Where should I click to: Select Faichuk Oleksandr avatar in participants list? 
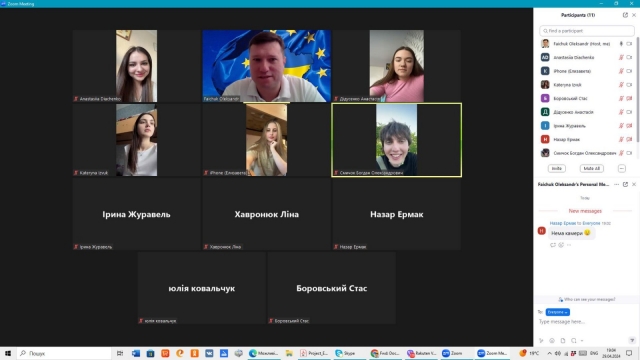pyautogui.click(x=545, y=44)
